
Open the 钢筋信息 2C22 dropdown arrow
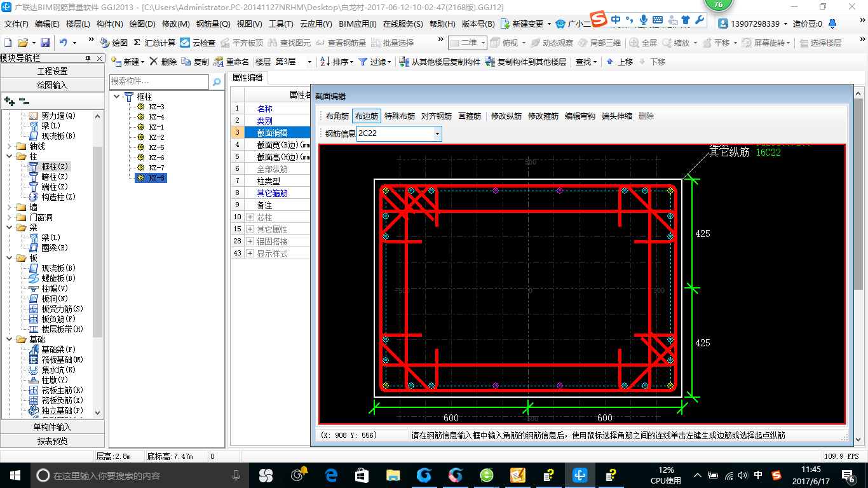point(437,133)
